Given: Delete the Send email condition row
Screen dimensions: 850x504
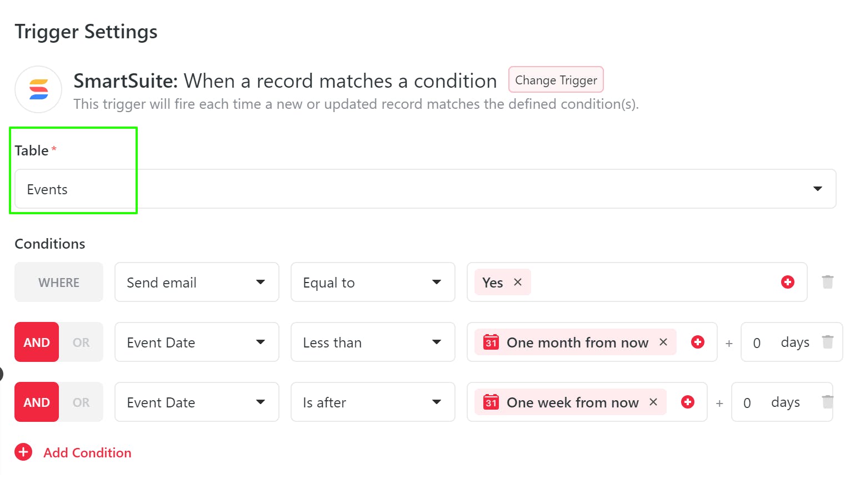Looking at the screenshot, I should [827, 282].
